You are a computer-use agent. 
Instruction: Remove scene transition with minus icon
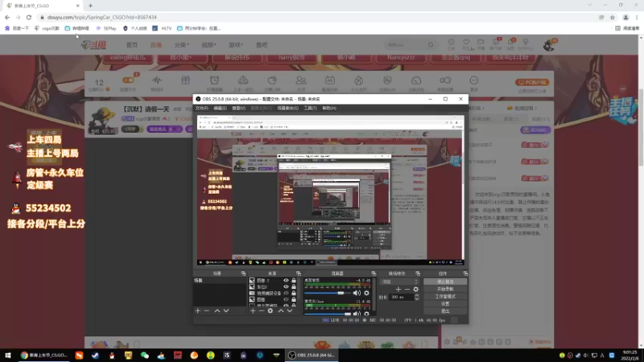click(x=407, y=290)
